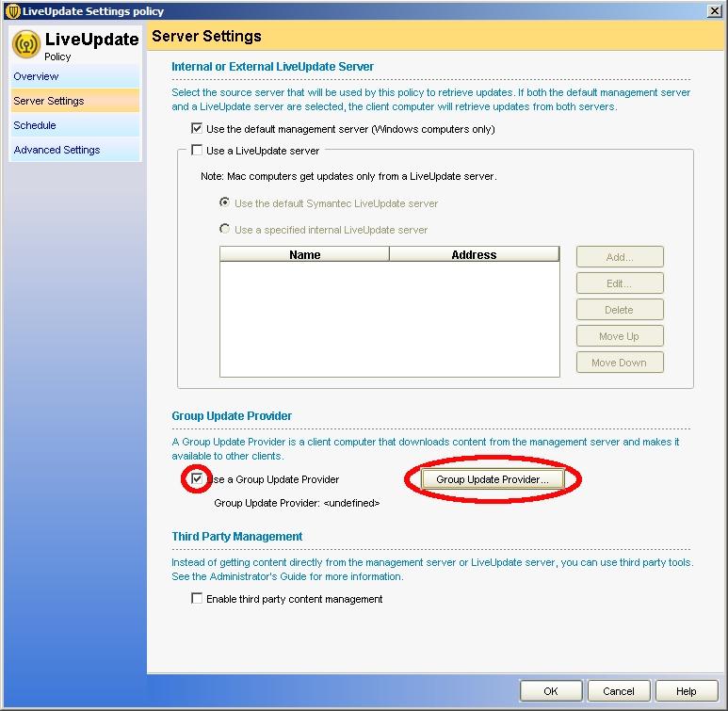
Task: Click the Delete button
Action: pos(620,310)
